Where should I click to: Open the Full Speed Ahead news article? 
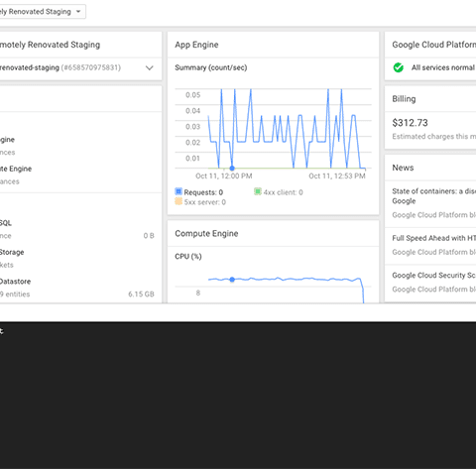[x=434, y=238]
